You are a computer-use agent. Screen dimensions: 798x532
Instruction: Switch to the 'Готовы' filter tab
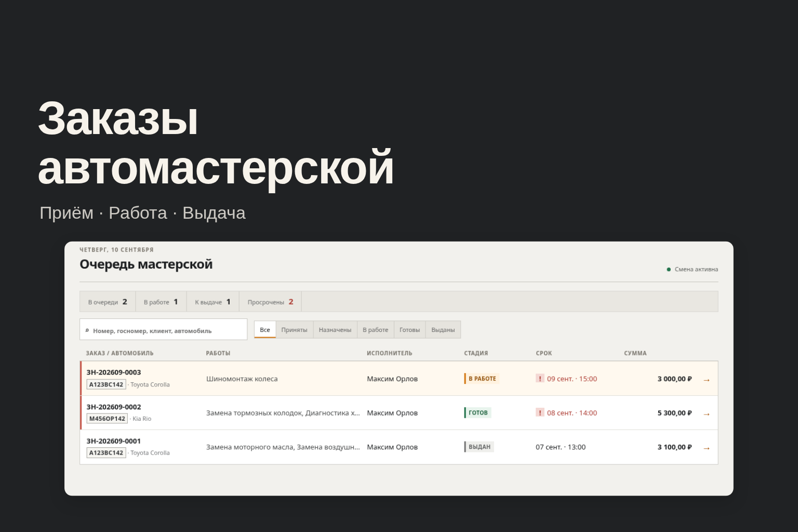tap(409, 329)
